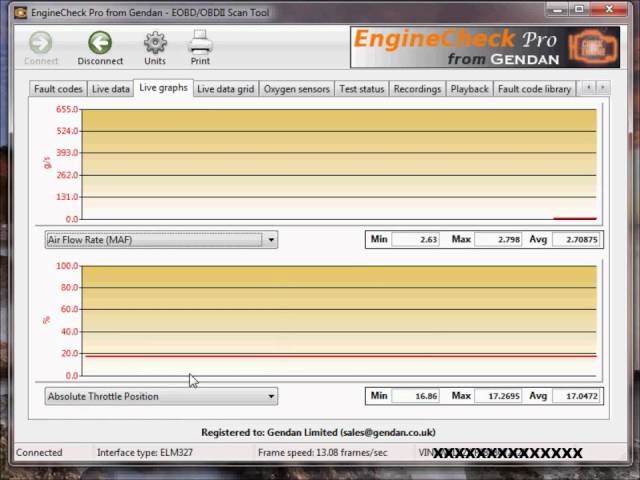The height and width of the screenshot is (480, 640).
Task: Switch to the Fault codes tab
Action: (58, 89)
